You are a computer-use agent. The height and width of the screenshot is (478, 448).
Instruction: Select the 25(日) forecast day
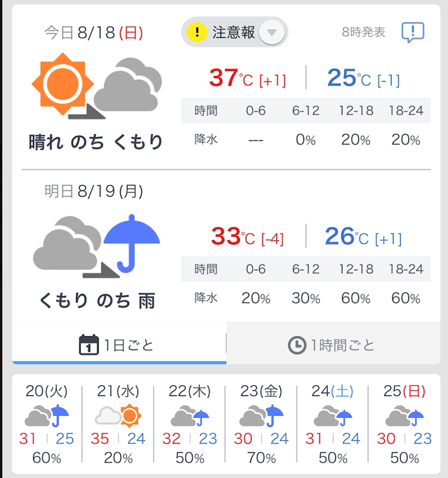pos(404,424)
